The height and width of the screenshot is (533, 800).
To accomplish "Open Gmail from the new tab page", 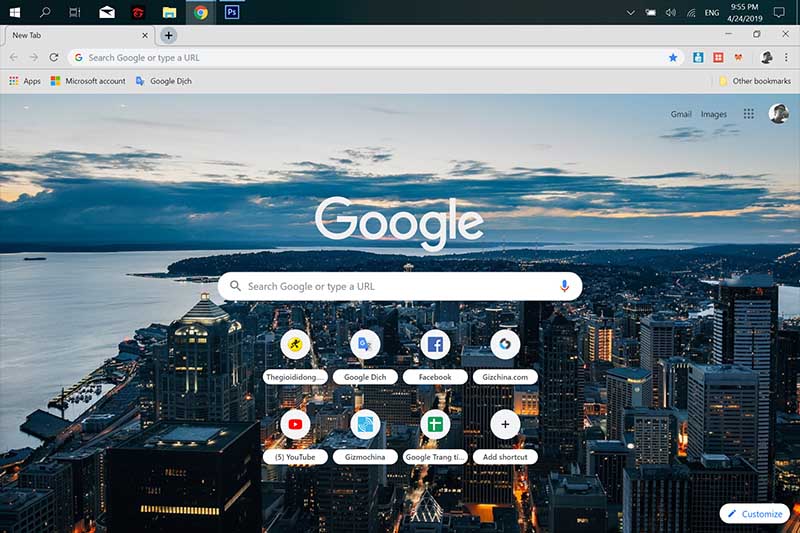I will (x=681, y=114).
